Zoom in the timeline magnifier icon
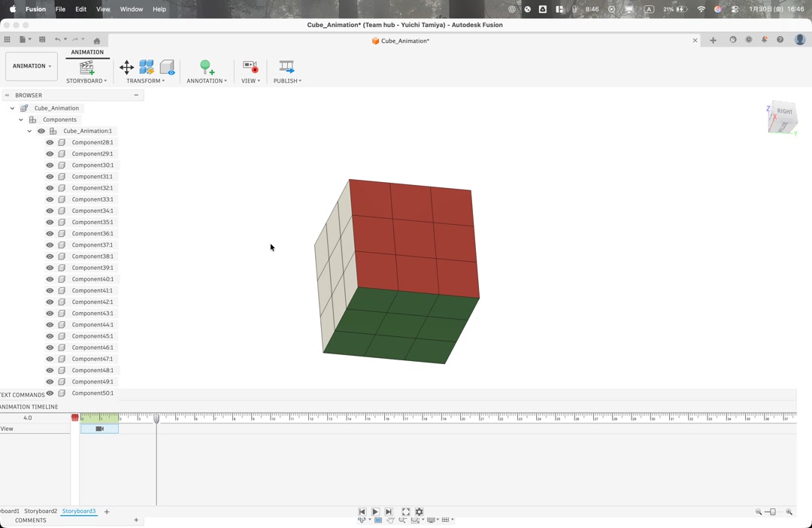The image size is (812, 528). [789, 512]
